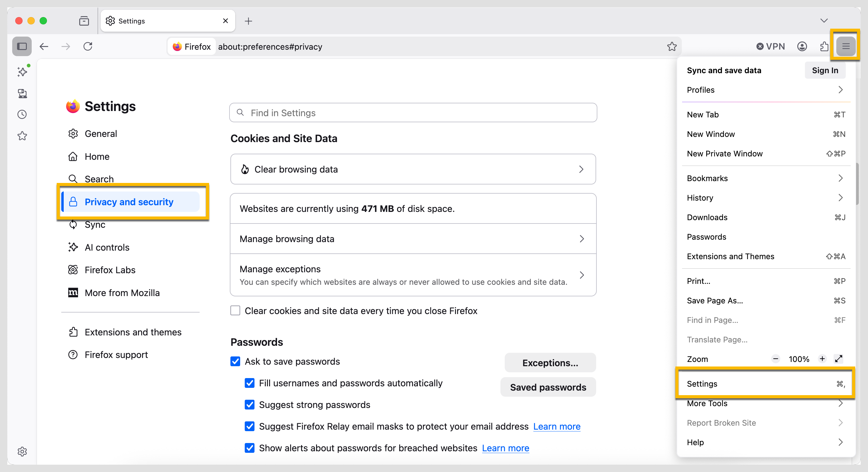The width and height of the screenshot is (868, 472).
Task: Uncheck Ask to save passwords
Action: click(x=235, y=361)
